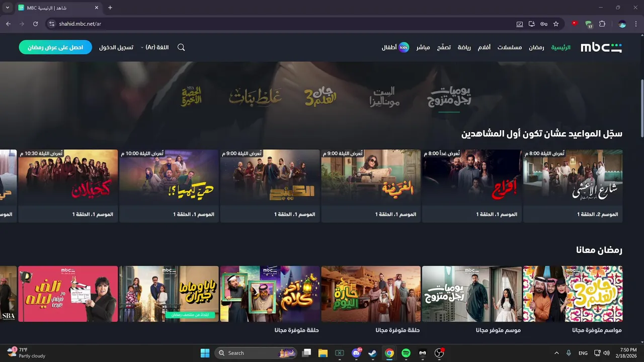Screen dimensions: 644x362
Task: Open the Xbox Game Bar taskbar icon
Action: pos(339,353)
